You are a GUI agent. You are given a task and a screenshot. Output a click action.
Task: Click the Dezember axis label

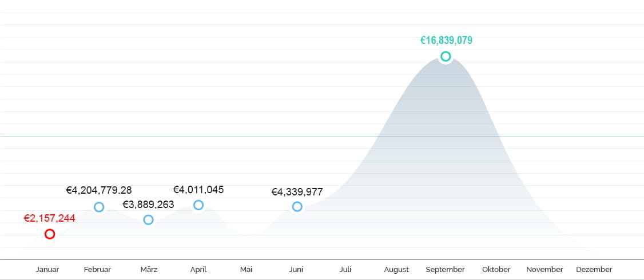[594, 270]
